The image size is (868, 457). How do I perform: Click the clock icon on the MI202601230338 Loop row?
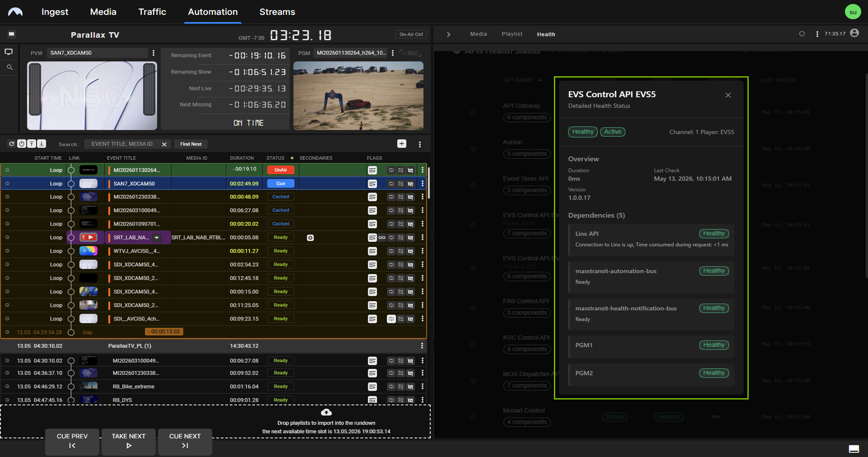coord(7,196)
